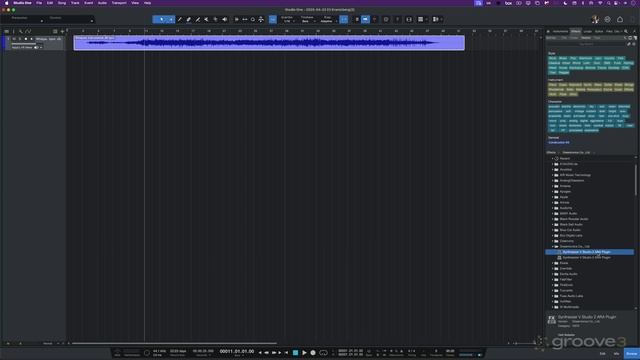The image size is (640, 360).
Task: Open the Timebase dropdown
Action: tap(308, 20)
